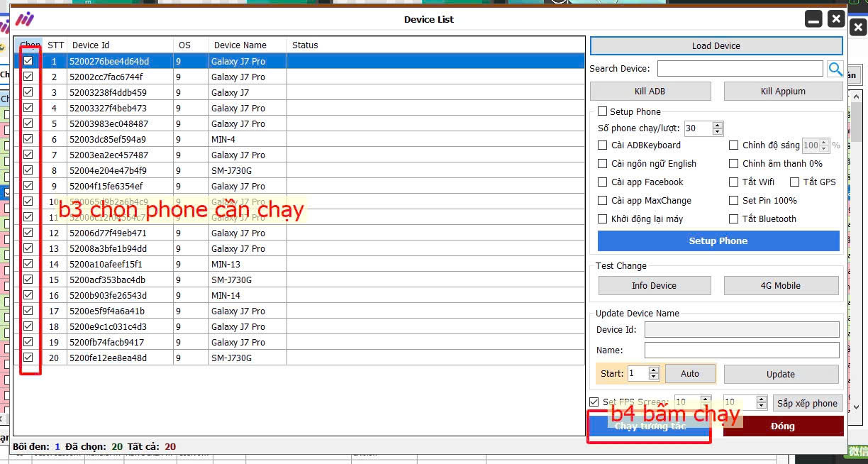Click the blue Setup Phone button
868x464 pixels.
click(x=718, y=241)
